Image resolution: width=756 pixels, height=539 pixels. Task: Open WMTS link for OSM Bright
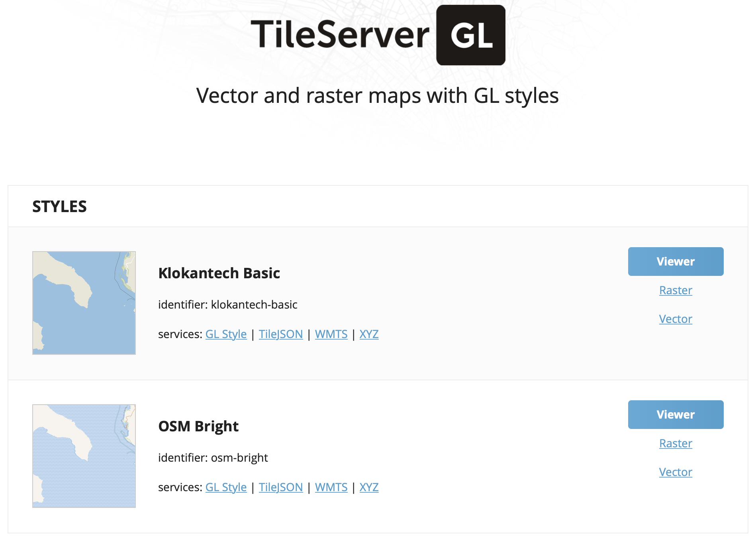click(x=331, y=487)
